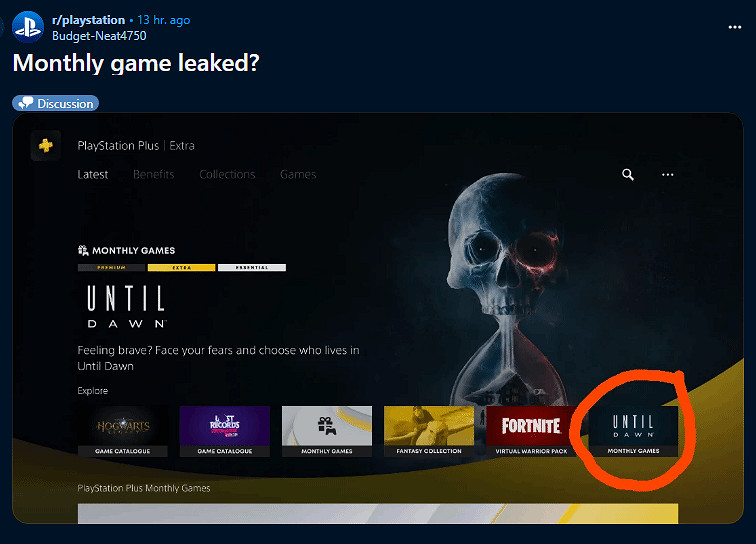Open the circled Until Dawn Monthly Games tile

click(x=633, y=430)
